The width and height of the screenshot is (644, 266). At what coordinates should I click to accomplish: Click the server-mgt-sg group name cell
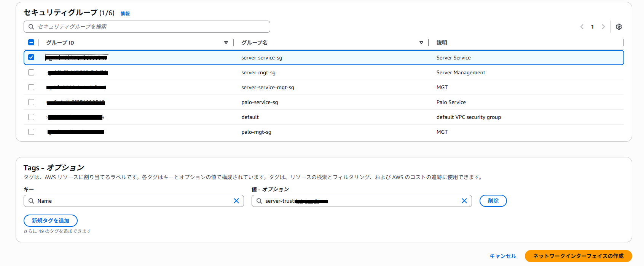258,72
